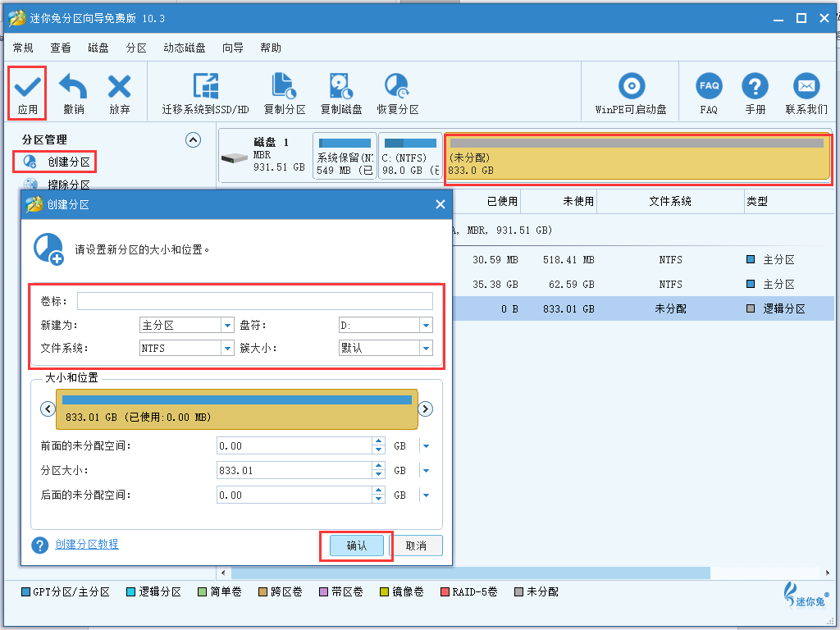The image size is (840, 630).
Task: Open unit dropdown for 分区大小
Action: (x=426, y=470)
